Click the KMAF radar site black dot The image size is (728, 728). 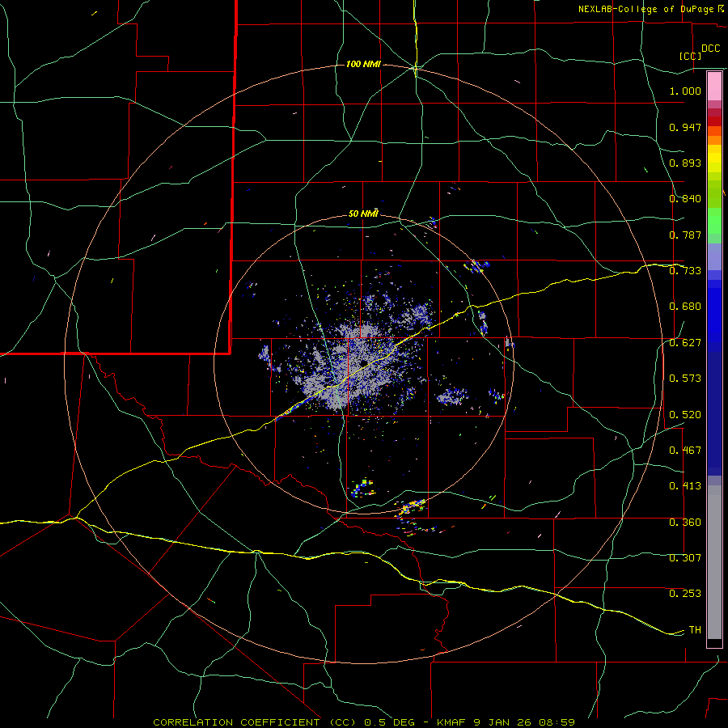(x=363, y=363)
